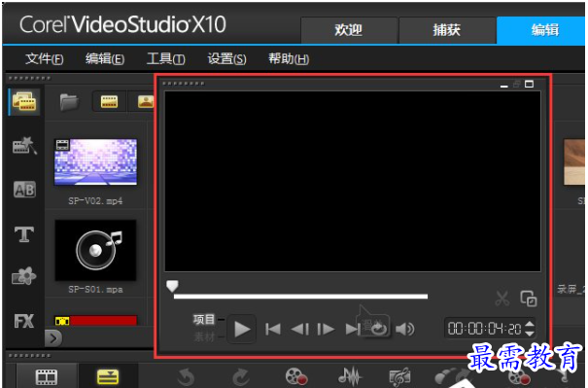This screenshot has width=588, height=388.
Task: Maximize the preview panel
Action: pyautogui.click(x=529, y=84)
